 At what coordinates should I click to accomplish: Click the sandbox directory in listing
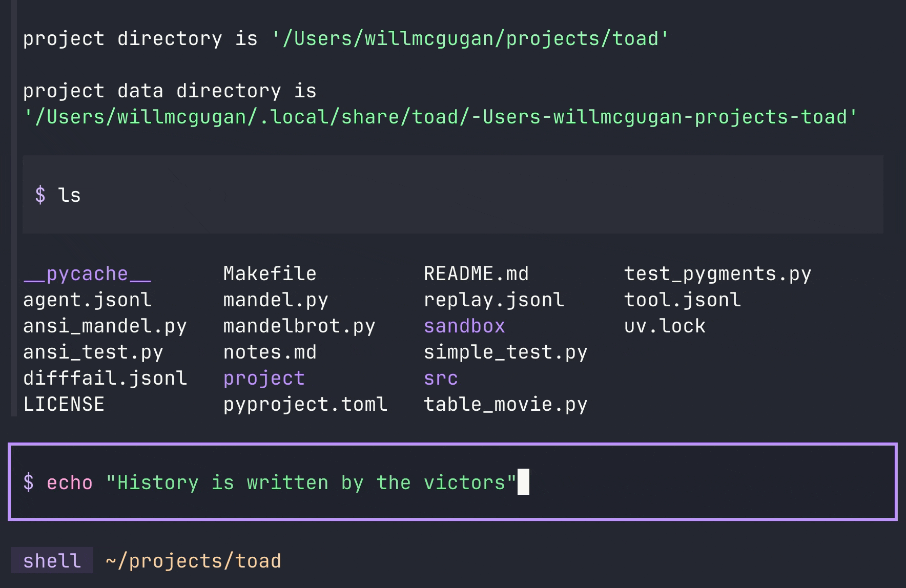[464, 326]
